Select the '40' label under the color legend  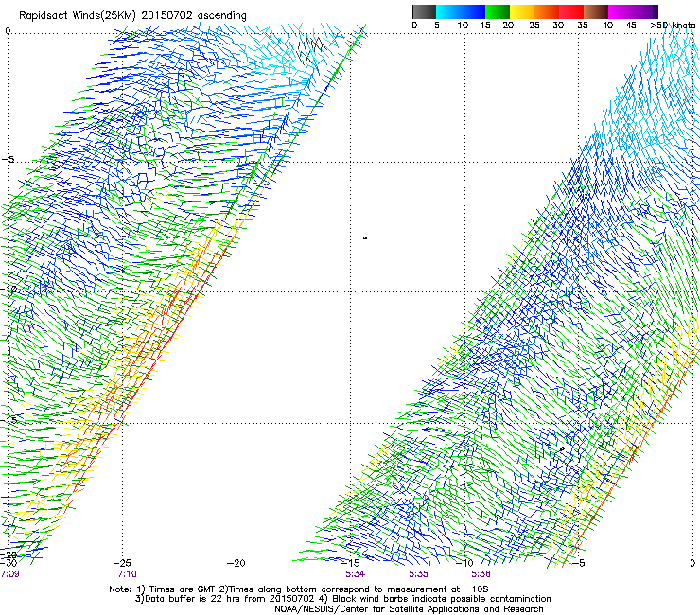pos(607,26)
